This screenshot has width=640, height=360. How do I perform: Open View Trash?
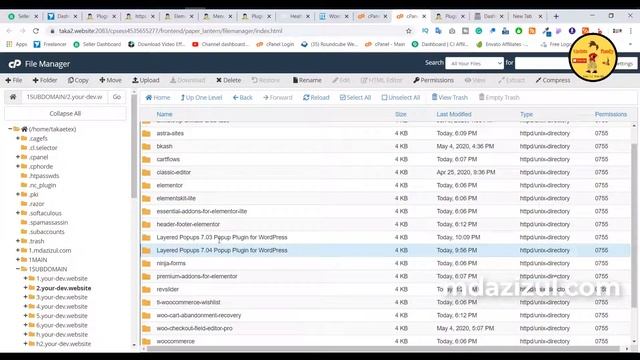(x=449, y=98)
